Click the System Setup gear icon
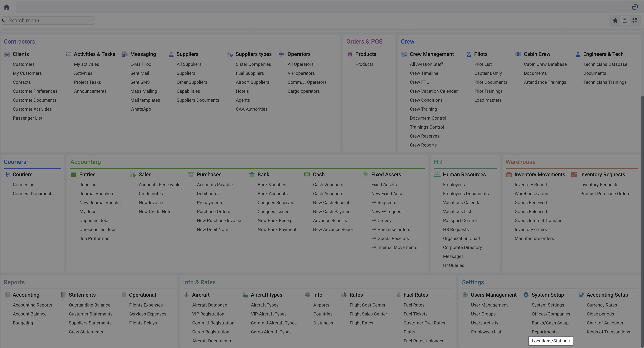The width and height of the screenshot is (644, 348). (x=526, y=295)
